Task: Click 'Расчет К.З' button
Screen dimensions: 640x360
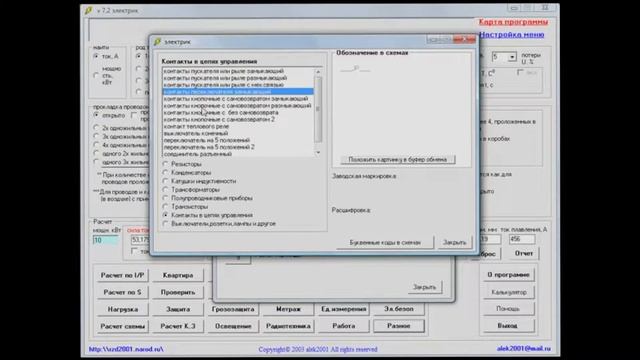Action: [x=178, y=327]
